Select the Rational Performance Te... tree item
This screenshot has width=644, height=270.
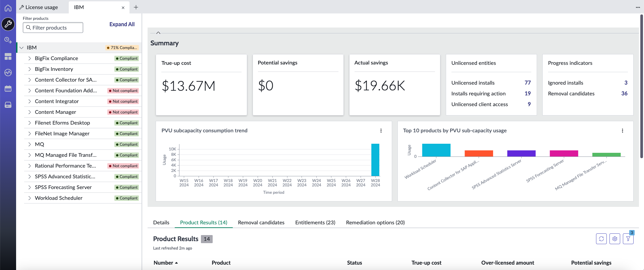[83, 166]
